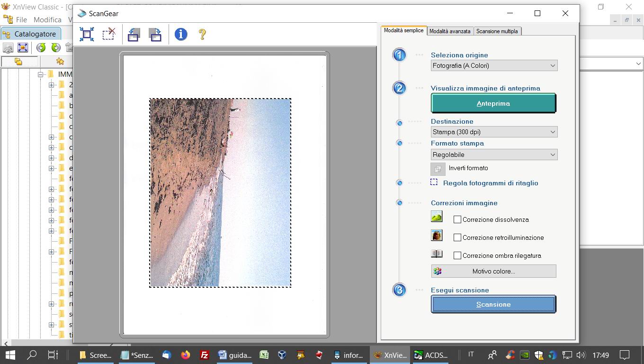Click the NVIDIA tray icon
Screen dimensions: 644x364
coord(524,355)
